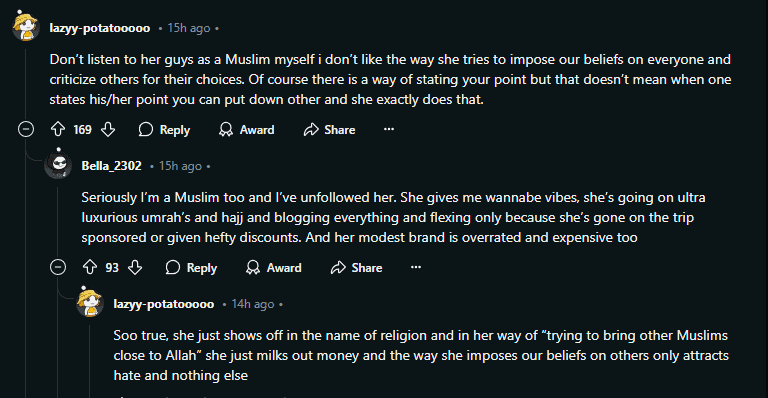Reply to Bella_2302's comment
The image size is (768, 398).
coord(192,267)
